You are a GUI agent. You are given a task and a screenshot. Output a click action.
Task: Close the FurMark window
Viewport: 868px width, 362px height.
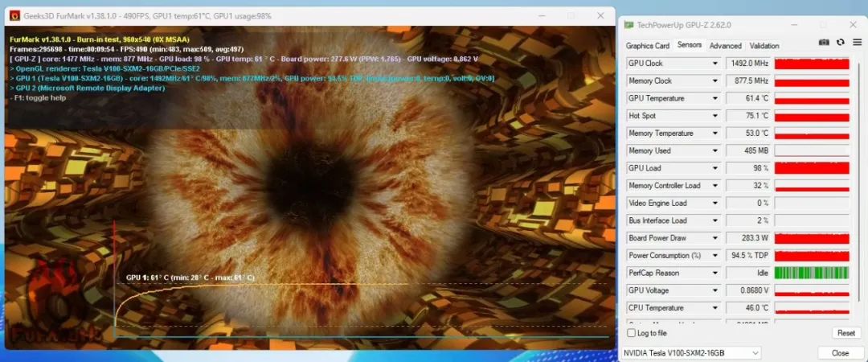(x=600, y=16)
